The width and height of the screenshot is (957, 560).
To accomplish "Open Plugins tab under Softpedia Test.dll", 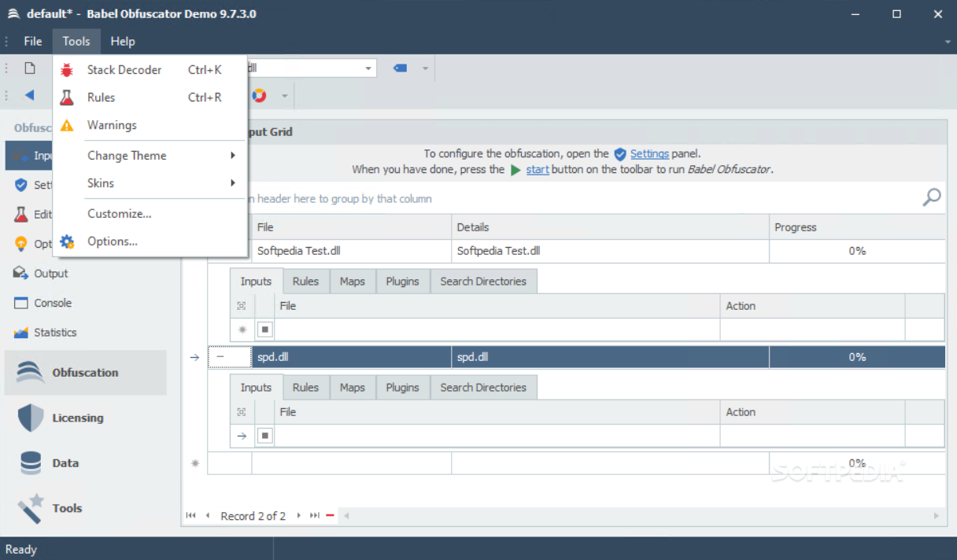I will (x=403, y=282).
